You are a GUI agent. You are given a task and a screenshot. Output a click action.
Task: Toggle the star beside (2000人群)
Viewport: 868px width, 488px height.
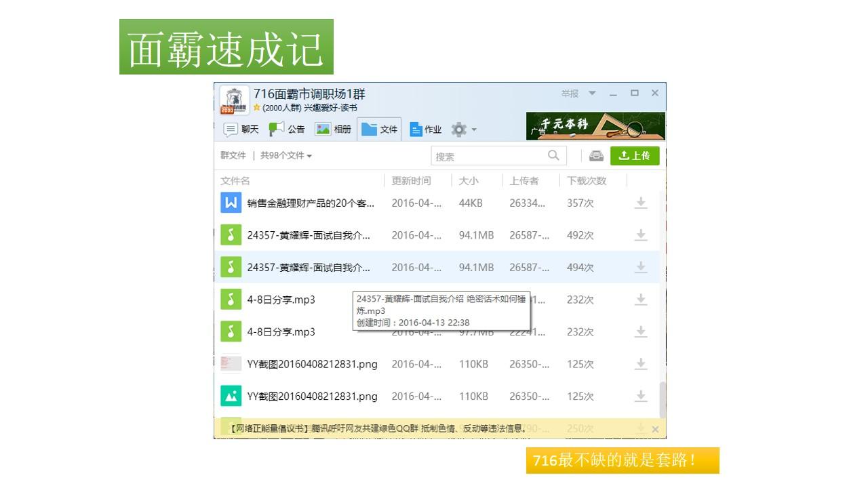255,107
